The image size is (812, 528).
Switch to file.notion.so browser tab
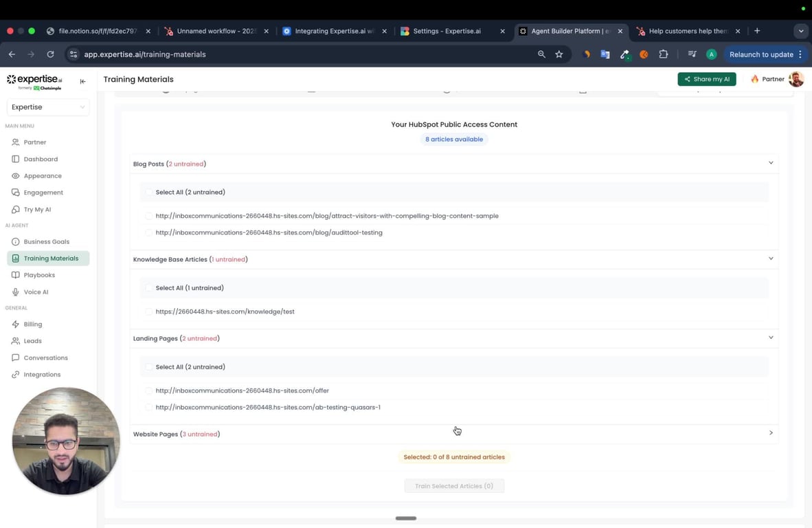pyautogui.click(x=98, y=31)
